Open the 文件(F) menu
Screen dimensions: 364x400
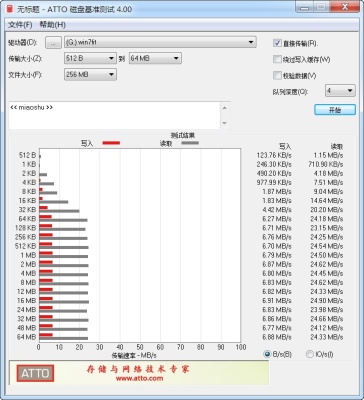point(20,25)
